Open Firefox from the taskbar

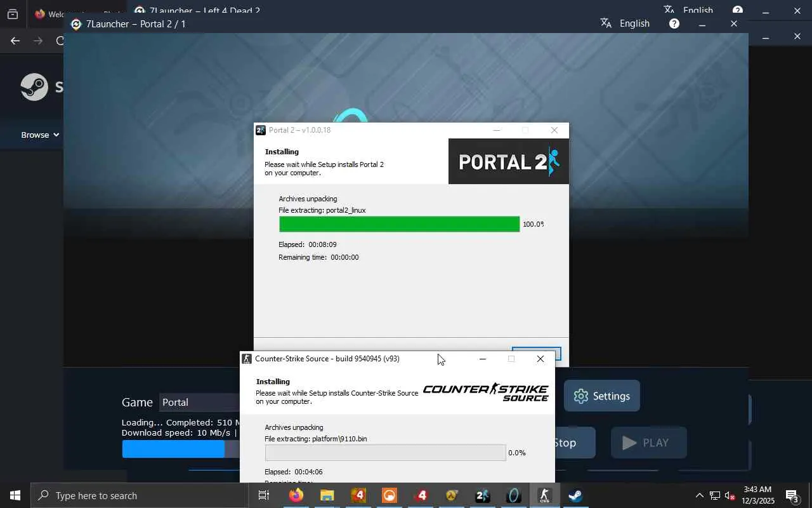[296, 495]
